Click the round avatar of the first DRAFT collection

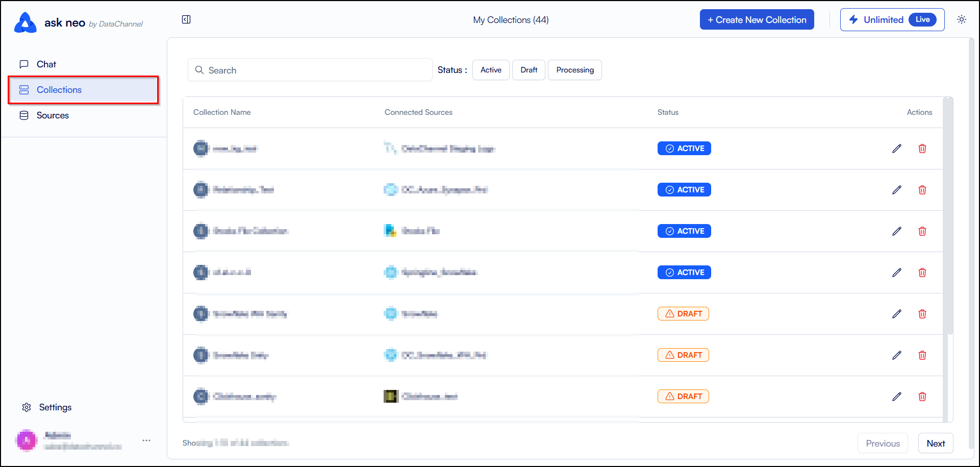[201, 314]
